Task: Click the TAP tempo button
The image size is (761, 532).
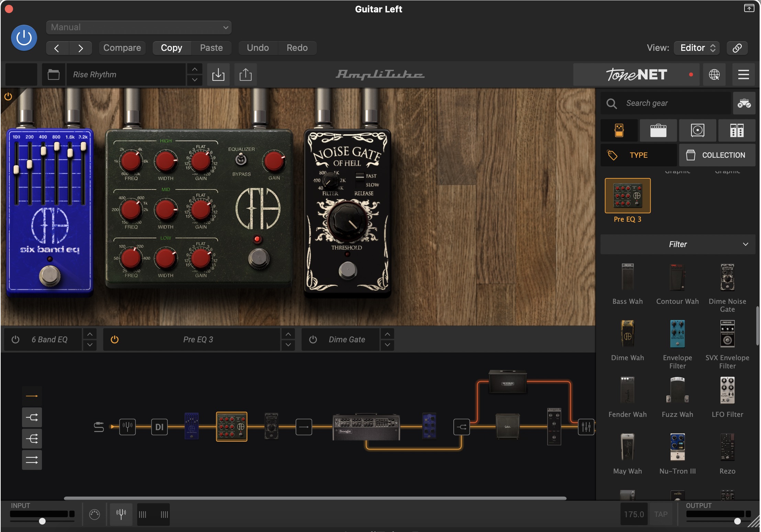Action: [661, 514]
